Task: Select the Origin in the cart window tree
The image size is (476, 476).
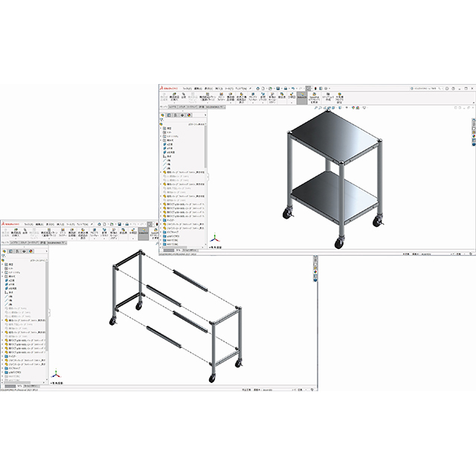Action: click(167, 156)
